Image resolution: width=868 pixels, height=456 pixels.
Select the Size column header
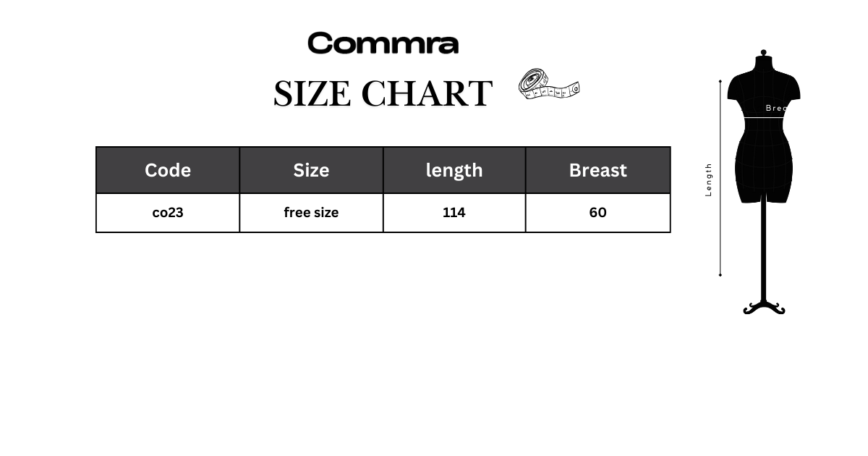click(x=311, y=170)
